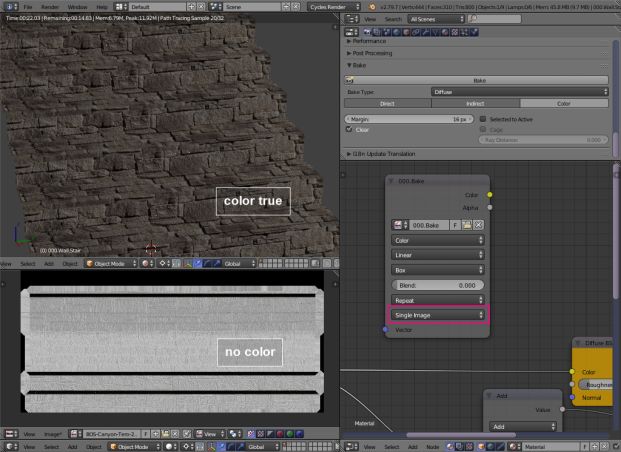Open Material properties tab sphere icon

(445, 32)
